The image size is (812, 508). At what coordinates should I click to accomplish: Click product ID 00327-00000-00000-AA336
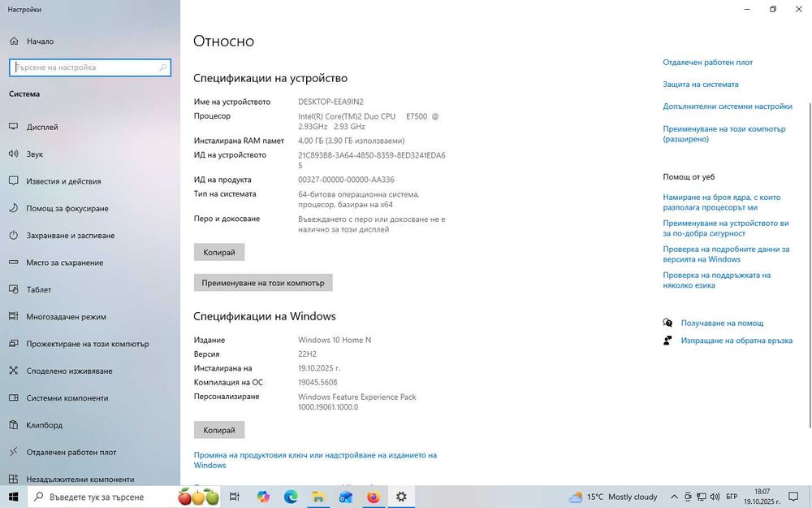click(x=346, y=180)
